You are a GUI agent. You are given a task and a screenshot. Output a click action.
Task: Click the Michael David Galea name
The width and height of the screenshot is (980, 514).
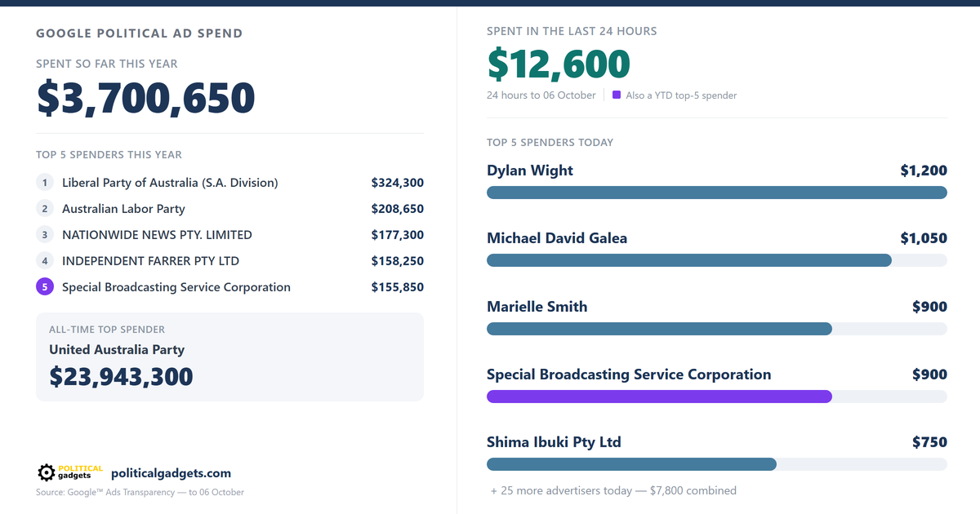(557, 238)
